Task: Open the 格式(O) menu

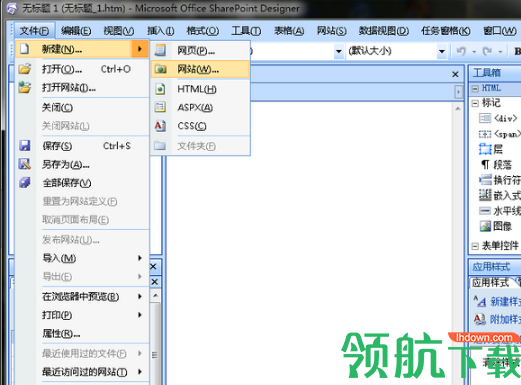Action: click(x=203, y=31)
